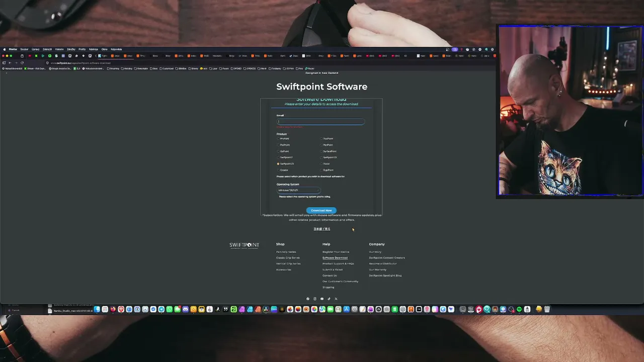Open the Historie menu
The image size is (644, 362).
pos(59,49)
